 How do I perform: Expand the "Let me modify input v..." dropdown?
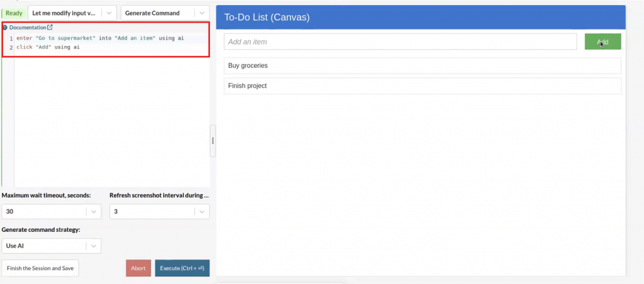[x=72, y=13]
